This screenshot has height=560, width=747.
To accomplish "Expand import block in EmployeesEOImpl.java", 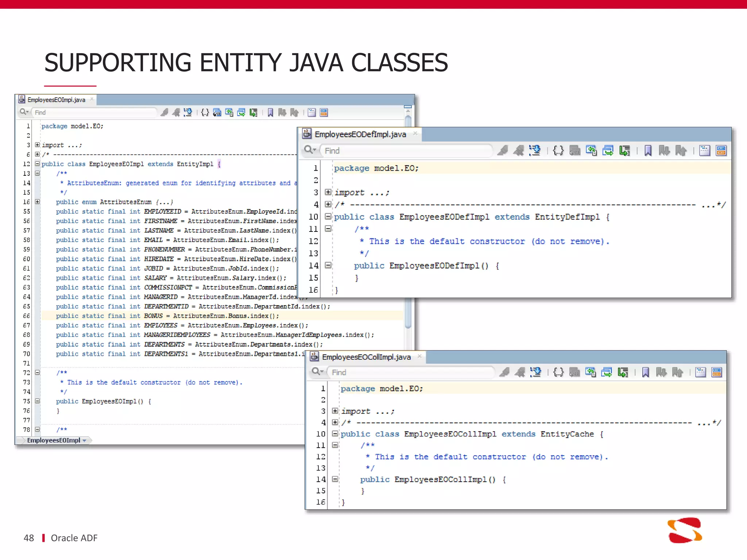I will click(37, 145).
